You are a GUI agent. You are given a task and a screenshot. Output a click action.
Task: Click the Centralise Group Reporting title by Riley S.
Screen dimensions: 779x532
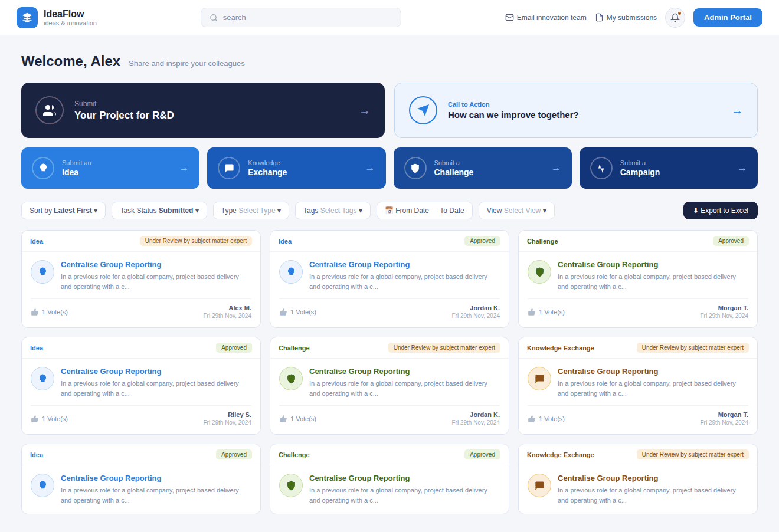click(x=111, y=371)
